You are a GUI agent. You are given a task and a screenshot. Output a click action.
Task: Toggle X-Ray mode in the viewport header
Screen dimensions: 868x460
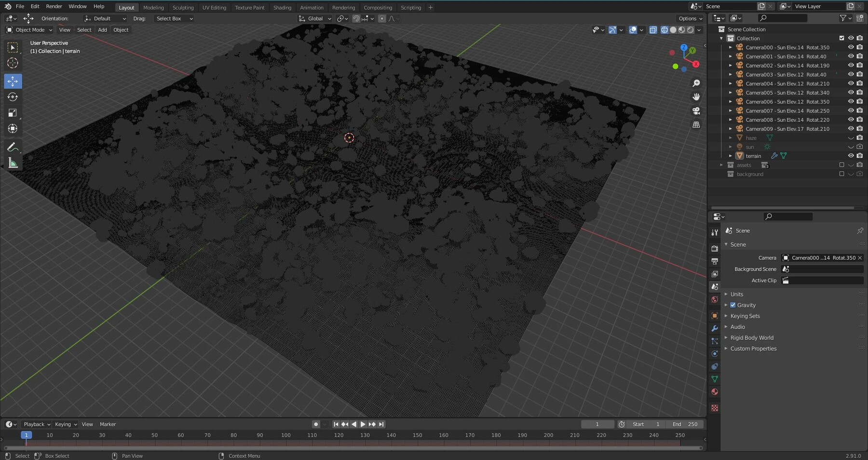click(x=653, y=29)
